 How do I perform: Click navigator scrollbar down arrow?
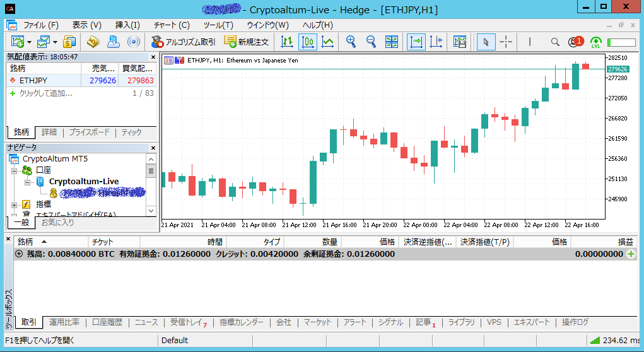(x=151, y=211)
